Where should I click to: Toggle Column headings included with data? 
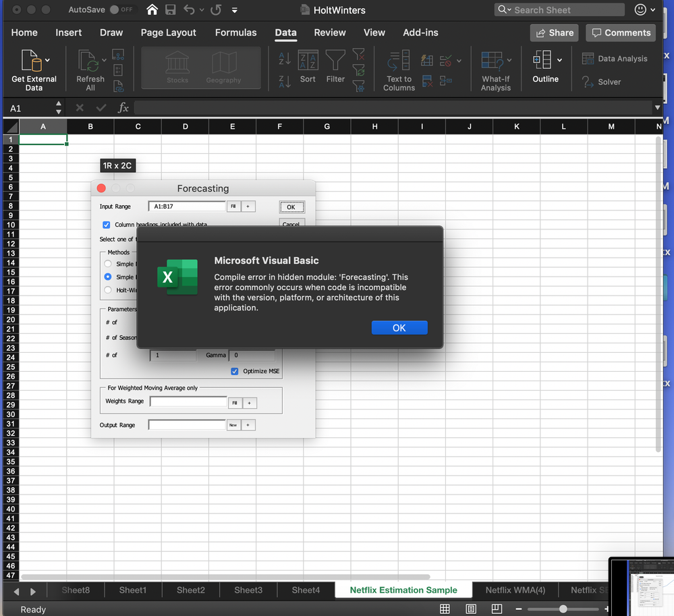(x=106, y=225)
